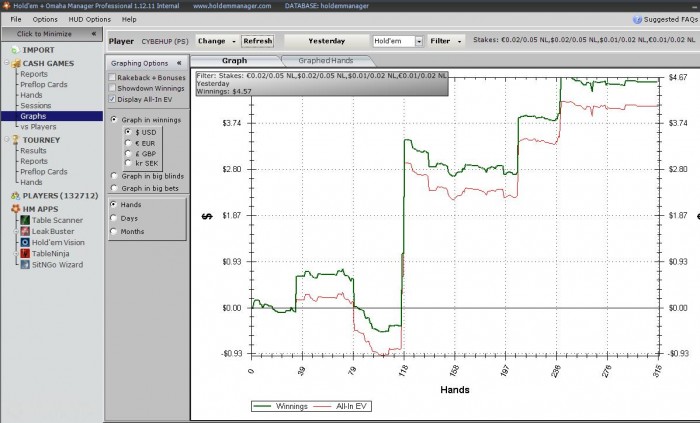
Task: Collapse Graphing Options with chevron icon
Action: (179, 63)
